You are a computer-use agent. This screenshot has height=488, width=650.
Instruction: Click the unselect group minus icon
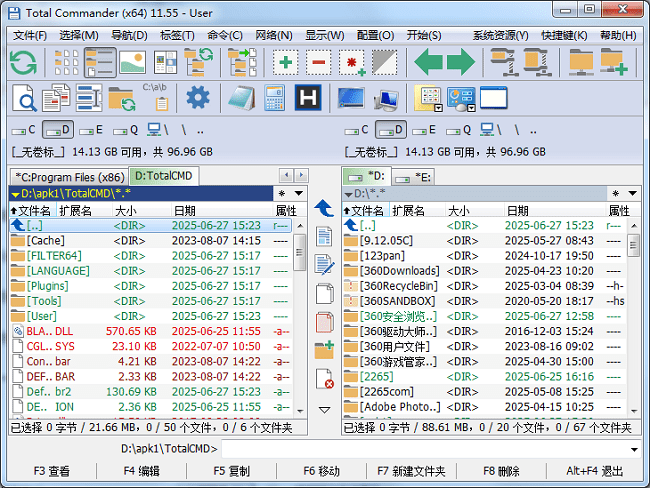tap(318, 62)
